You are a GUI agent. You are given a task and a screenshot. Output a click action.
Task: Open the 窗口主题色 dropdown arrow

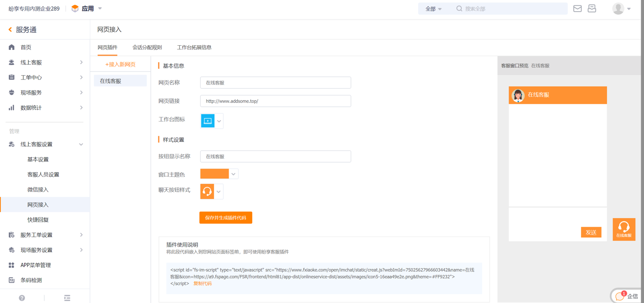(233, 174)
